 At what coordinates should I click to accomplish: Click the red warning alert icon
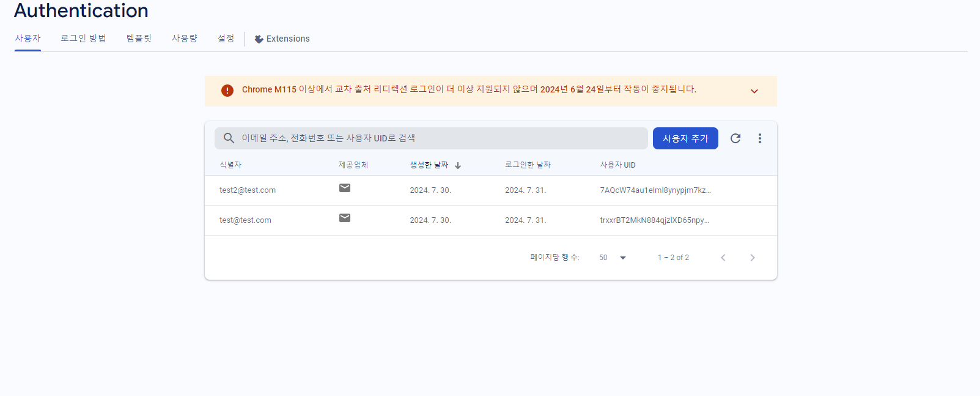pyautogui.click(x=227, y=91)
